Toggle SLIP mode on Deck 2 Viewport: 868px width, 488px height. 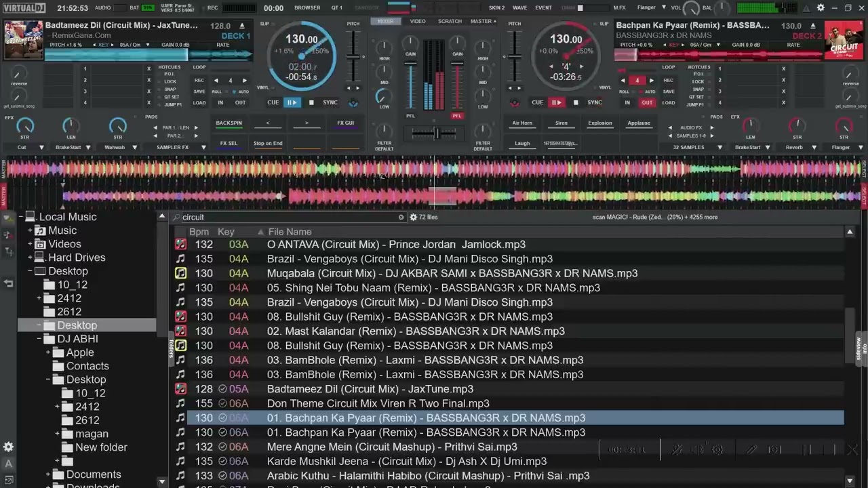tap(604, 24)
